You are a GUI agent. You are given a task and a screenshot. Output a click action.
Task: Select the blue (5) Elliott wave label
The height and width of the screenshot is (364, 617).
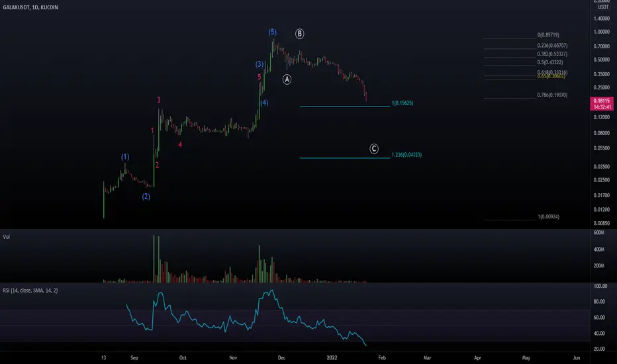pyautogui.click(x=272, y=32)
